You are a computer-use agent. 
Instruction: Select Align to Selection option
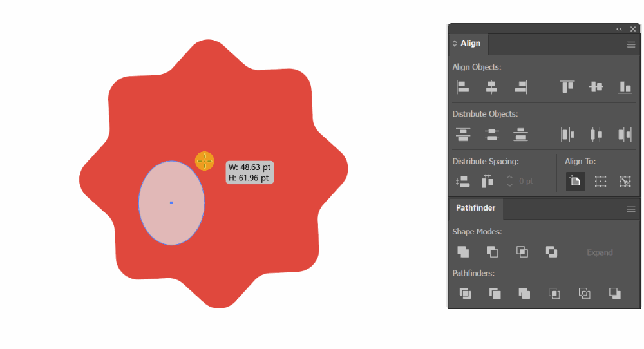coord(600,181)
